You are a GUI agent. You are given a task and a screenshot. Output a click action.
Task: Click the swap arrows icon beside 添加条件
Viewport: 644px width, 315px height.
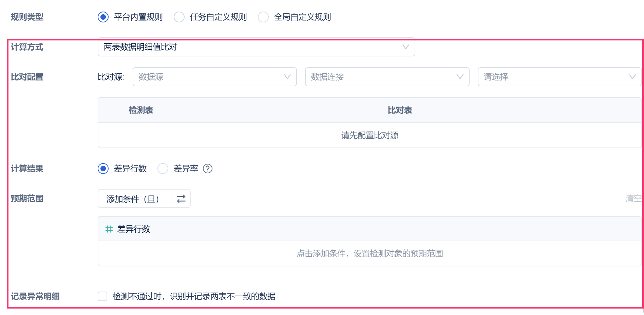(x=181, y=198)
